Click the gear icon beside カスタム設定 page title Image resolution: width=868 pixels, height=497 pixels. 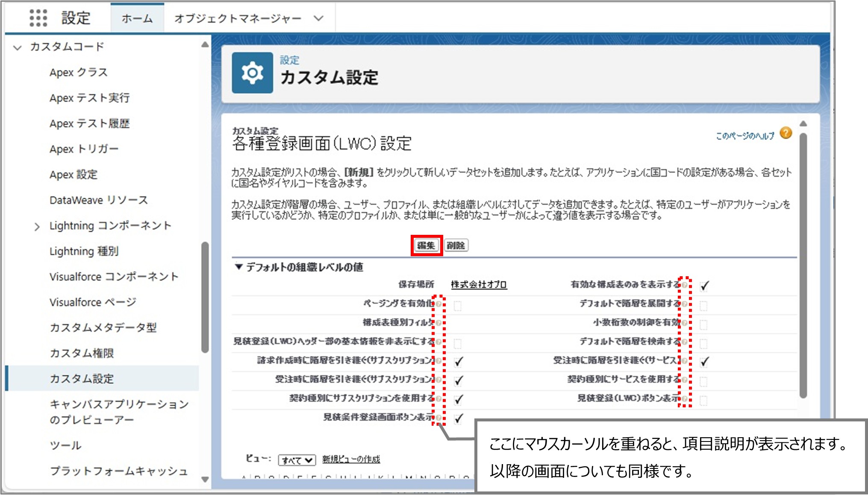coord(252,73)
